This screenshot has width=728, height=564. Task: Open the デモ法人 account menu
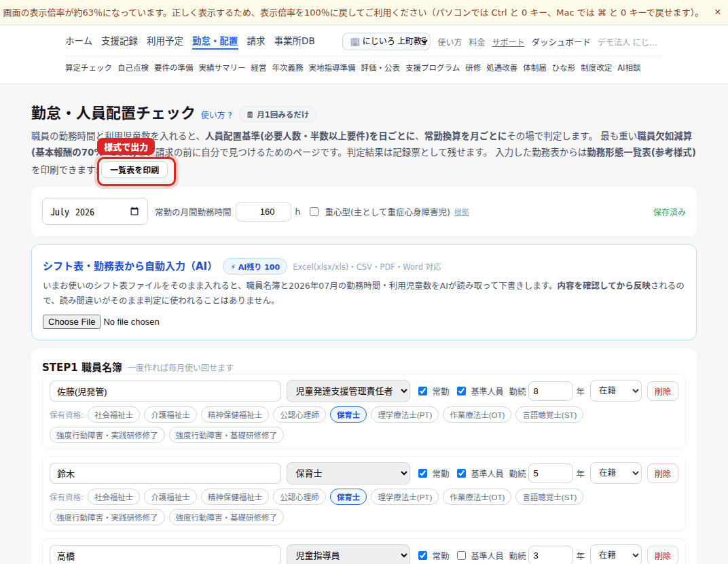(627, 42)
